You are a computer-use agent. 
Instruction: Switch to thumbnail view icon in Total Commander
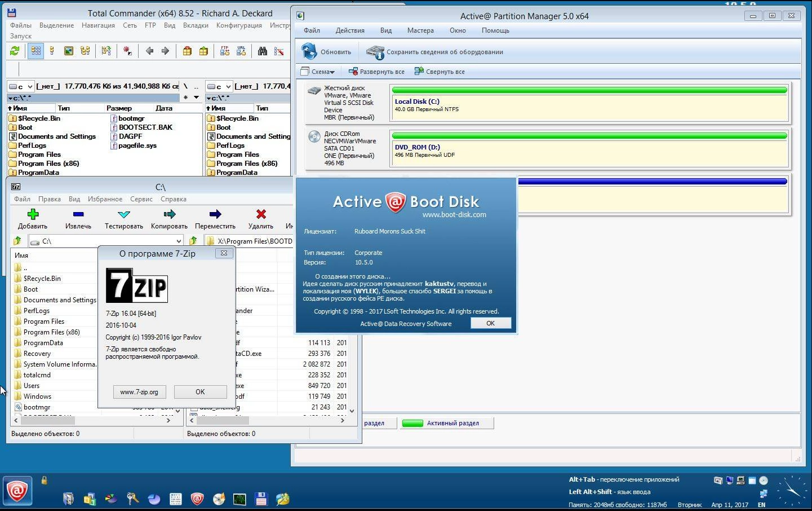click(69, 51)
